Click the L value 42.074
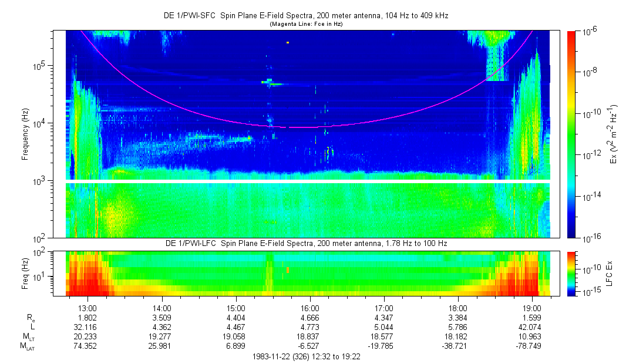The width and height of the screenshot is (636, 364). 531,327
